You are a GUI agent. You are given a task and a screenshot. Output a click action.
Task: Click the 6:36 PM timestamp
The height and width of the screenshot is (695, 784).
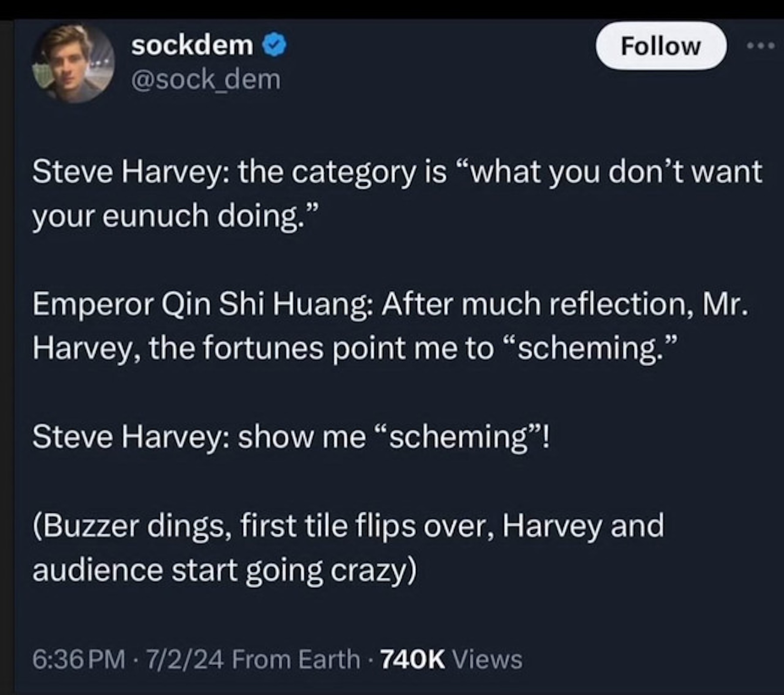pos(78,659)
